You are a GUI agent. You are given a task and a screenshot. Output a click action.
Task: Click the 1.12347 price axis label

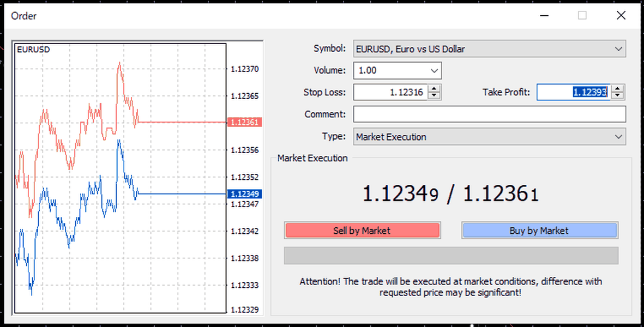coord(245,204)
